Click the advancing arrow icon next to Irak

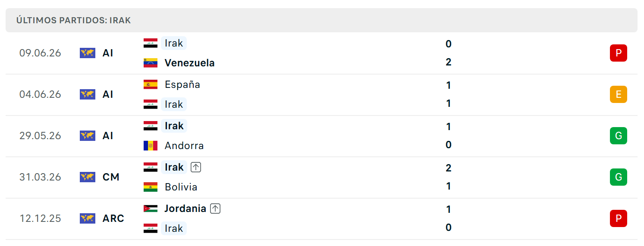196,167
